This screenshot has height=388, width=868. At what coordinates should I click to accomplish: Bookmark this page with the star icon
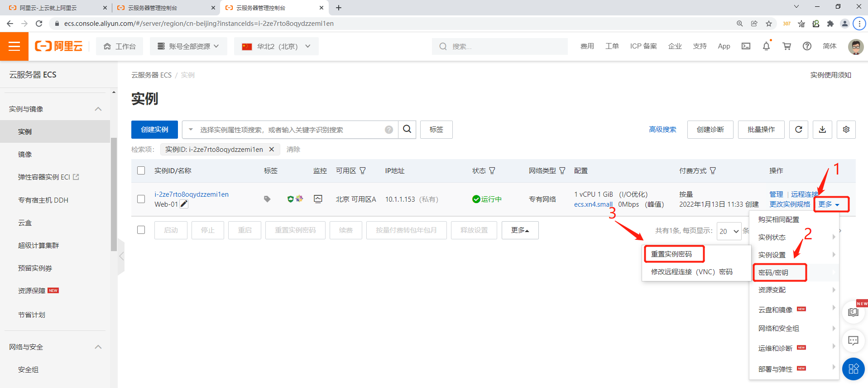(x=769, y=24)
